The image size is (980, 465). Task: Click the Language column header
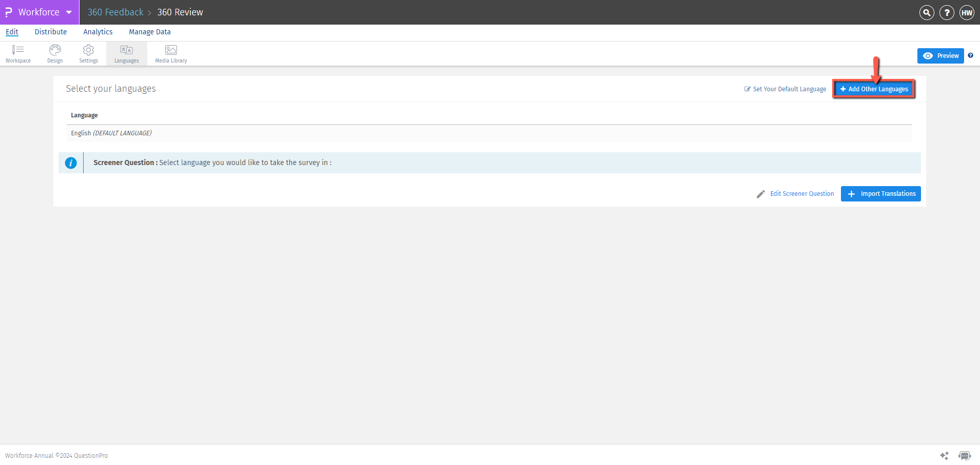point(84,115)
